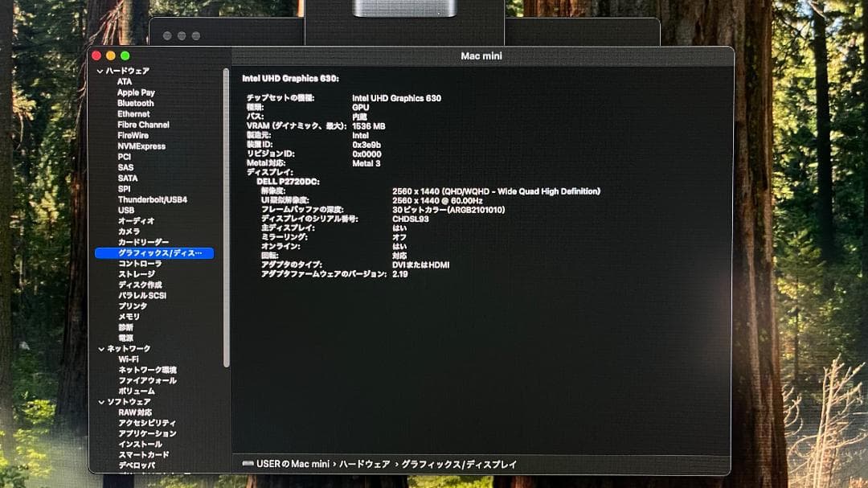Viewport: 868px width, 488px height.
Task: Select 診断 in the sidebar
Action: (x=125, y=327)
